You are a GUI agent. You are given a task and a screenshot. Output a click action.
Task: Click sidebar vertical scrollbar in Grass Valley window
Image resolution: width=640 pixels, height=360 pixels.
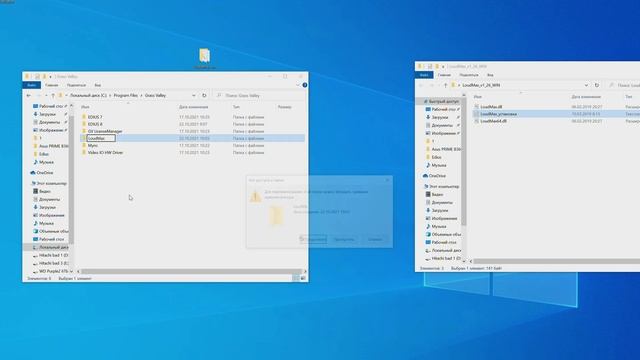pos(71,180)
